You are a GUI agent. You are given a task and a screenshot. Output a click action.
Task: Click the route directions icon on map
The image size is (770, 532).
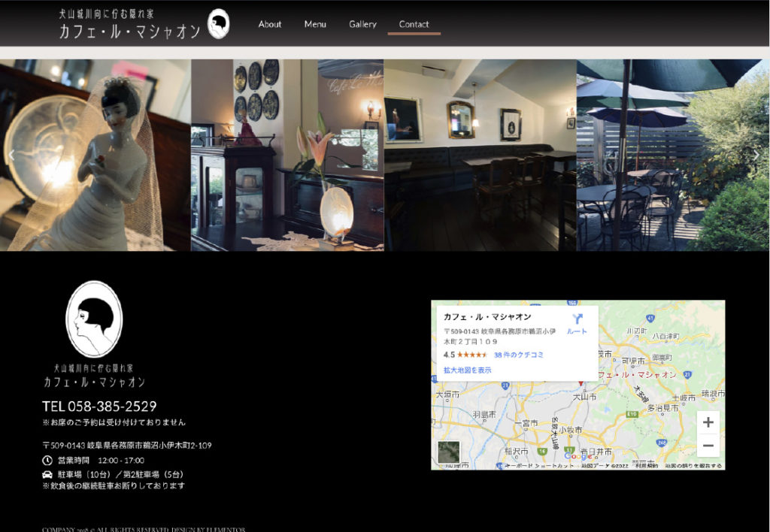(x=577, y=322)
